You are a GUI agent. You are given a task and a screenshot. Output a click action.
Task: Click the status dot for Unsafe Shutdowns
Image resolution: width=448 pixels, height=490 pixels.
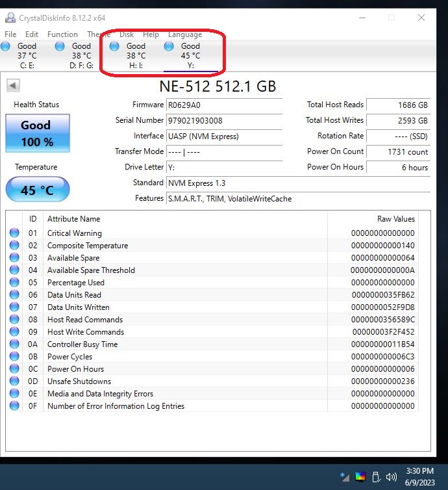pos(14,381)
